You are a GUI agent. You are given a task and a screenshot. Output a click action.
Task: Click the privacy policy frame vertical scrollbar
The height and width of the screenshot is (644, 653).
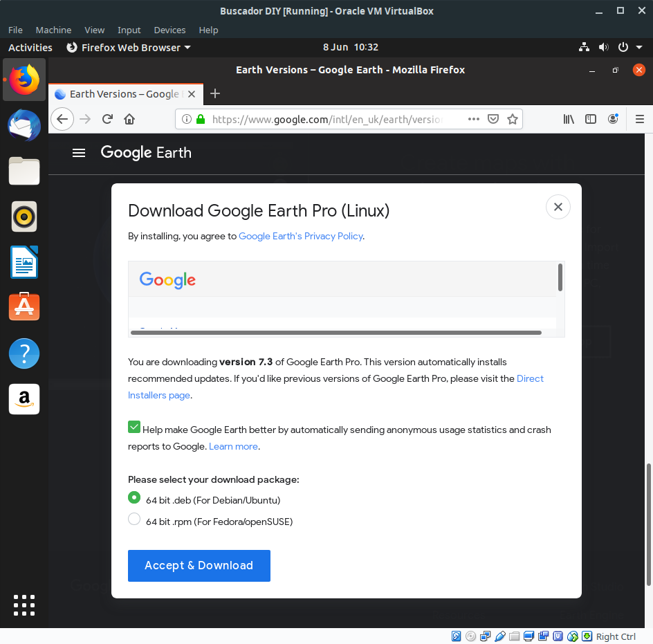point(560,277)
